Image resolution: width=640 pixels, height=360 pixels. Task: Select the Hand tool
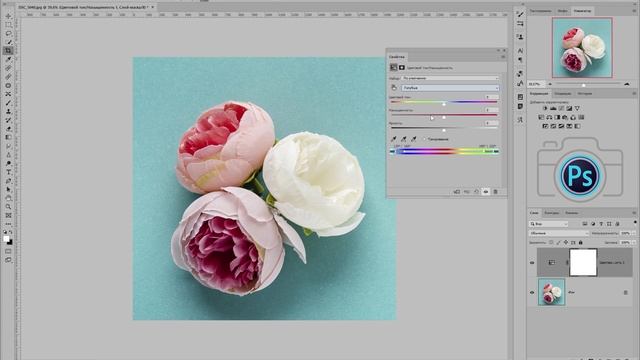point(8,198)
